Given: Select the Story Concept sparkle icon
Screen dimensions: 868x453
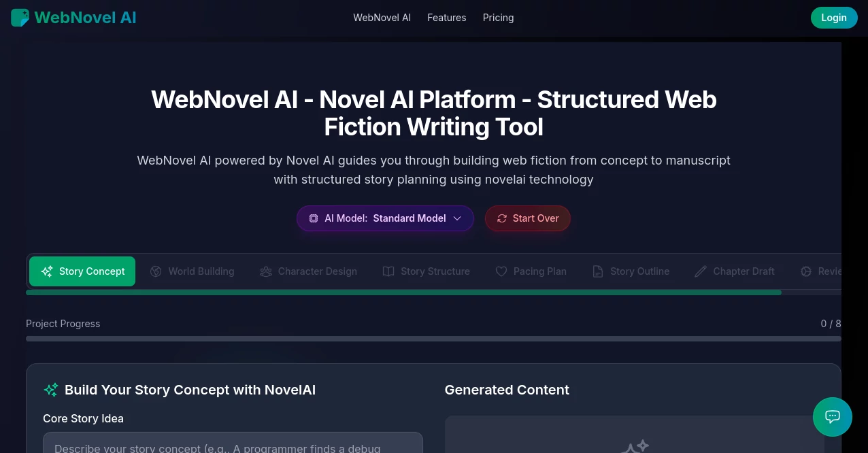Looking at the screenshot, I should (x=47, y=271).
